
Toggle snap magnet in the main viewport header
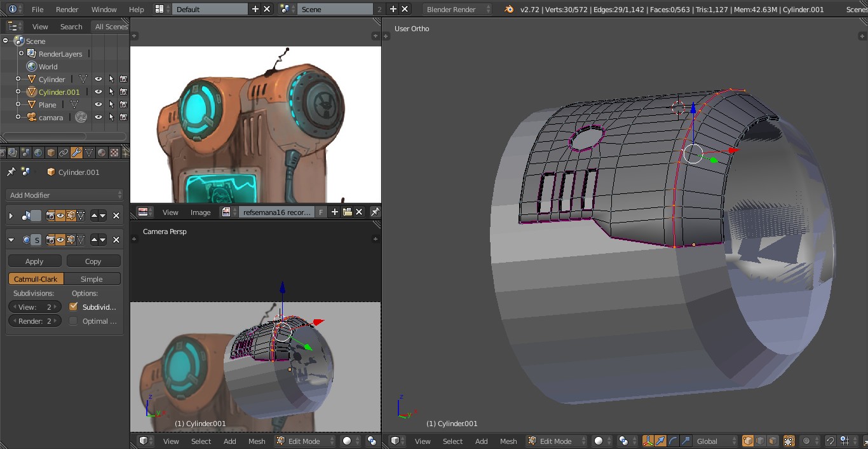(x=831, y=441)
